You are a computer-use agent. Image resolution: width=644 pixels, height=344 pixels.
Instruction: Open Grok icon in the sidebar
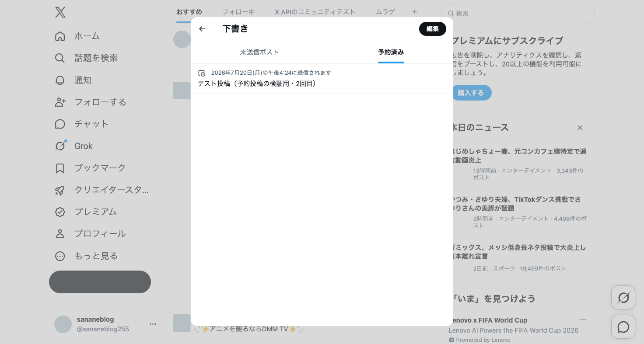[x=60, y=146]
